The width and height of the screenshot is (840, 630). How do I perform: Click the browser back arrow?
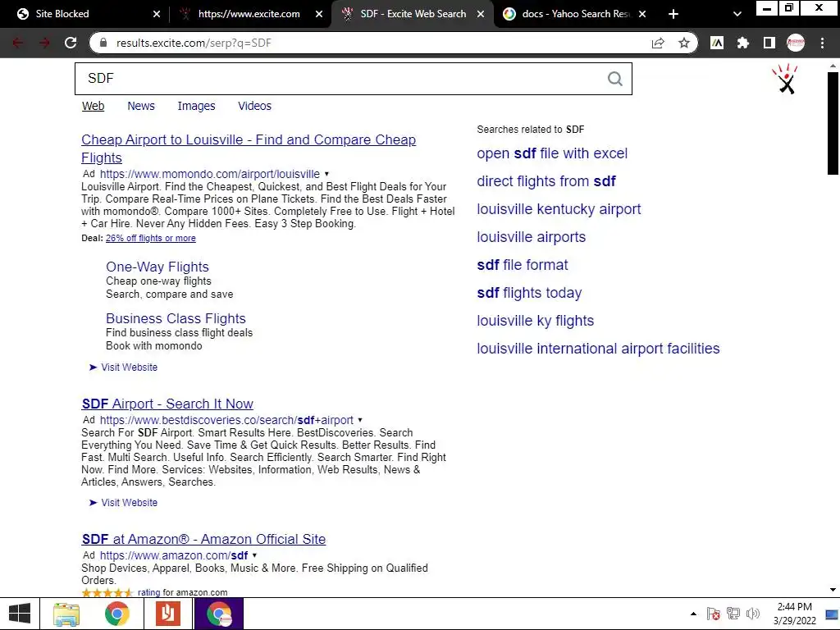(18, 43)
